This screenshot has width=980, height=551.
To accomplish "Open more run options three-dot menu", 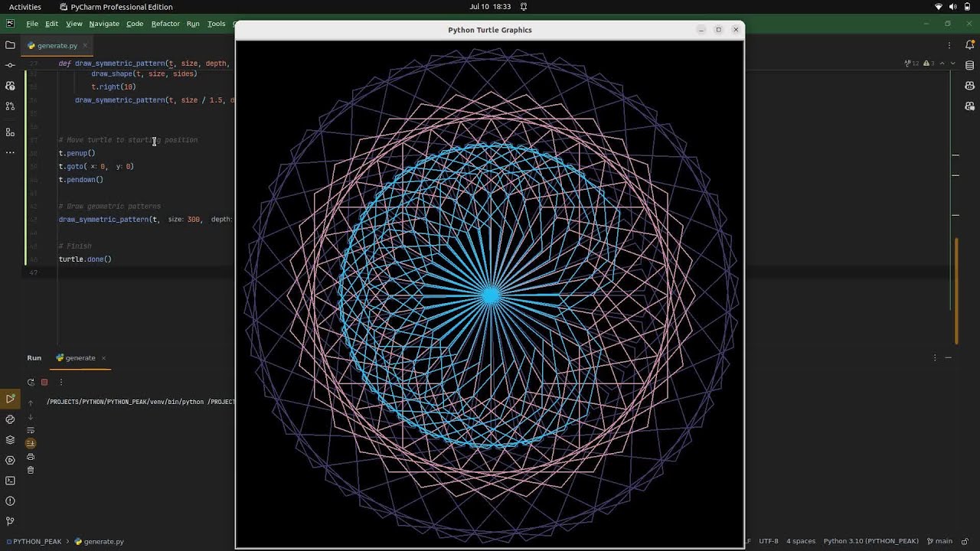I will (x=61, y=382).
